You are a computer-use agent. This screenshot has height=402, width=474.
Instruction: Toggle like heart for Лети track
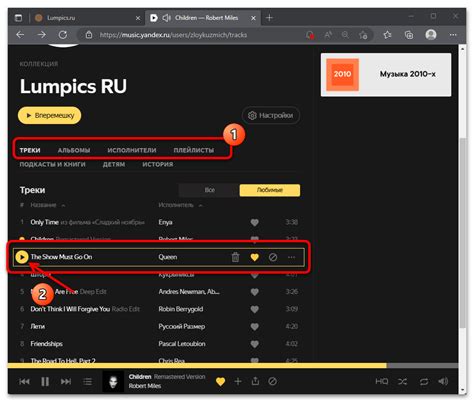tap(254, 326)
